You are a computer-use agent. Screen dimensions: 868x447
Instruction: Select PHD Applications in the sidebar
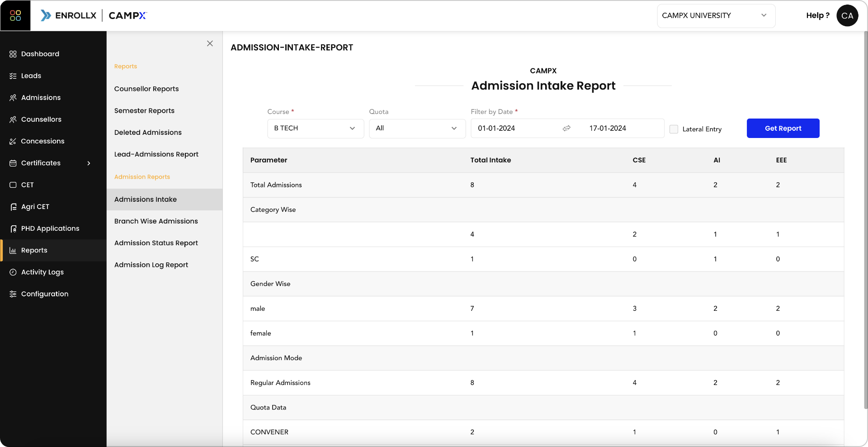click(x=53, y=228)
